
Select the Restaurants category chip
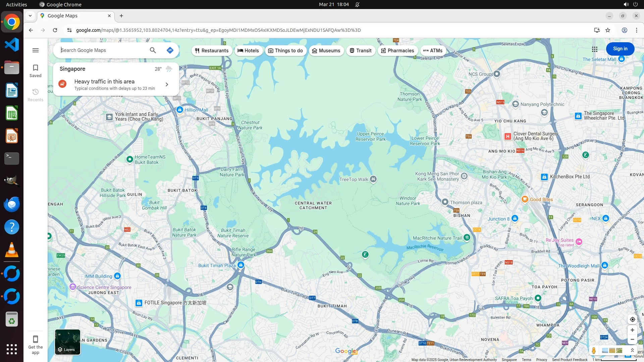[x=212, y=51]
